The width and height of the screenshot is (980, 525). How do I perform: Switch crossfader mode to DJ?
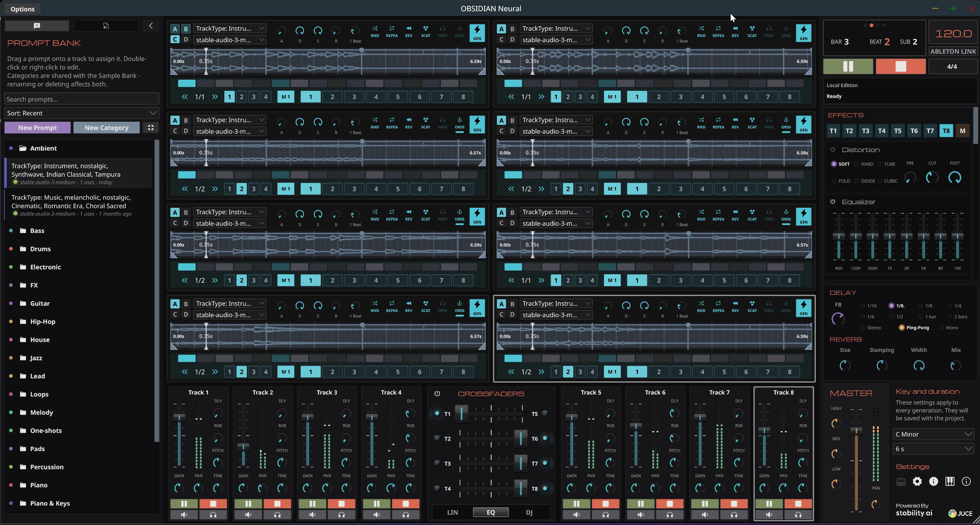pyautogui.click(x=529, y=512)
